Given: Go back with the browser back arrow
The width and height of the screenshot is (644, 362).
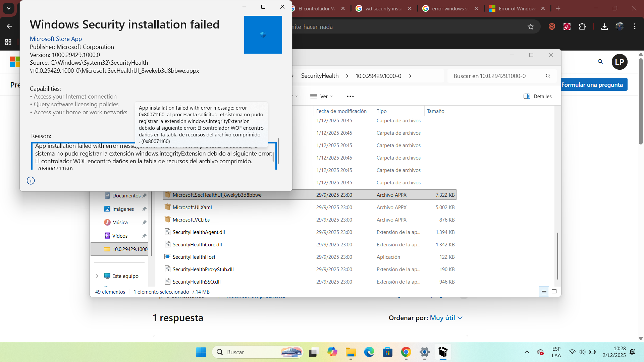Looking at the screenshot, I should pos(9,26).
